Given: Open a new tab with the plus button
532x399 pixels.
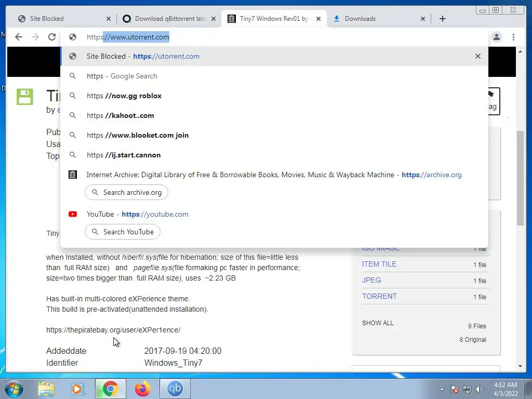Looking at the screenshot, I should (443, 19).
